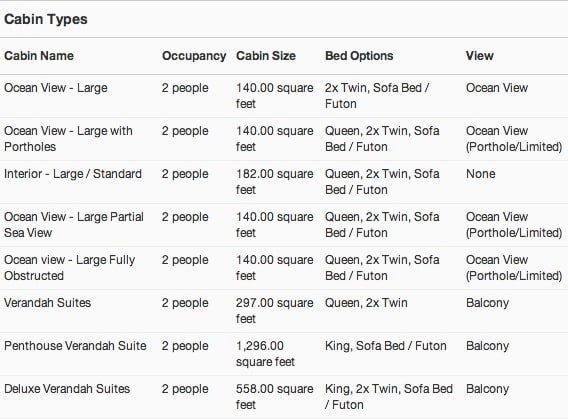Select Ocean view - Large Fully Obstructed
This screenshot has width=568, height=419.
pyautogui.click(x=70, y=268)
